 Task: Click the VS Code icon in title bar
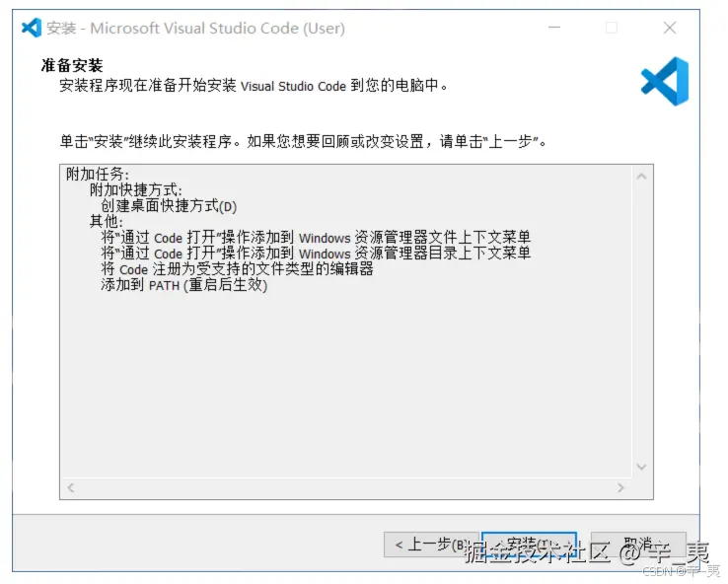32,28
